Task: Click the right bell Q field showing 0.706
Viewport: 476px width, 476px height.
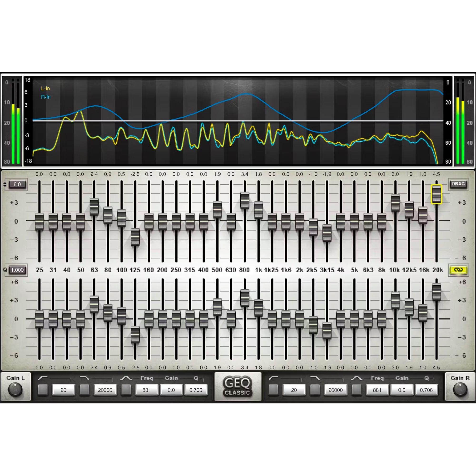Action: [x=426, y=390]
